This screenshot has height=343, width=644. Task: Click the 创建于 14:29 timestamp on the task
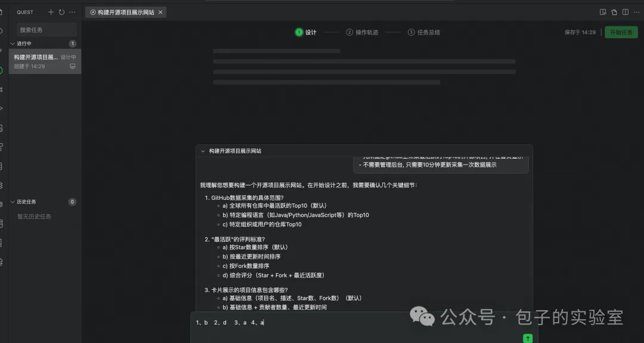tap(29, 66)
